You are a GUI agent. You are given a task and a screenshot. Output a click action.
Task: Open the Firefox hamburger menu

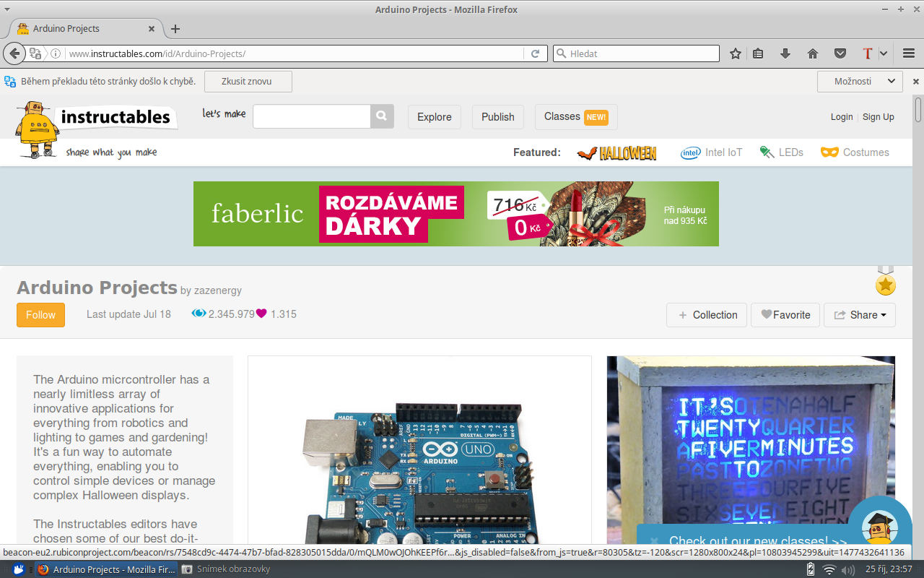(x=909, y=53)
